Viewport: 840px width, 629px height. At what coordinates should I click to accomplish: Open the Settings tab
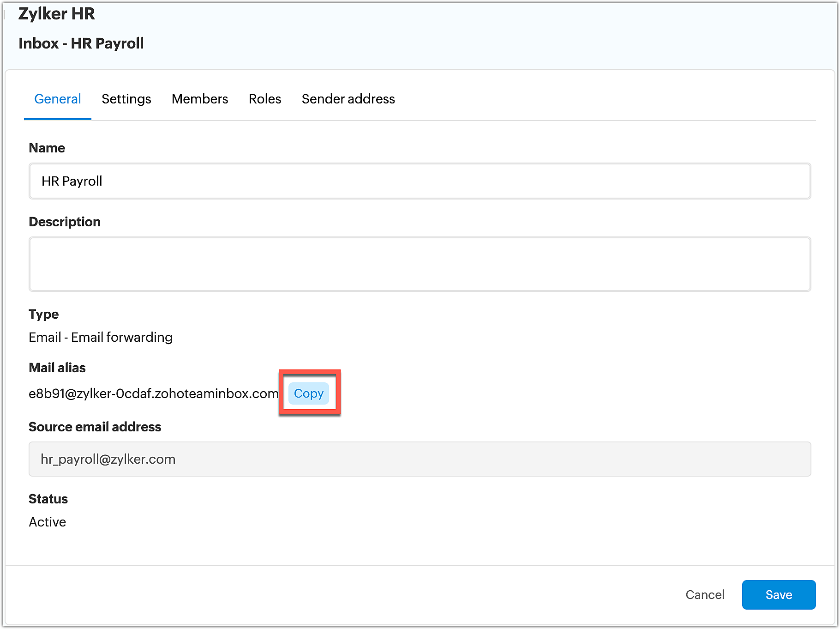click(126, 99)
